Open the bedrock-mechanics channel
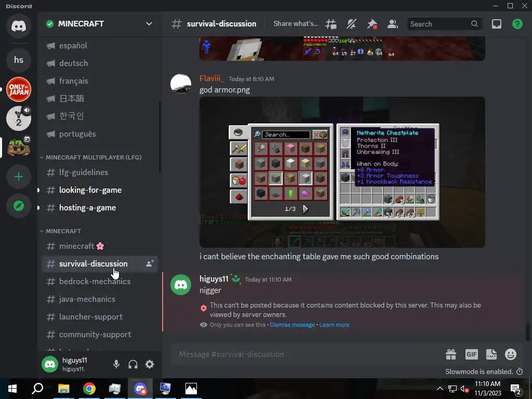This screenshot has width=532, height=399. tap(99, 281)
